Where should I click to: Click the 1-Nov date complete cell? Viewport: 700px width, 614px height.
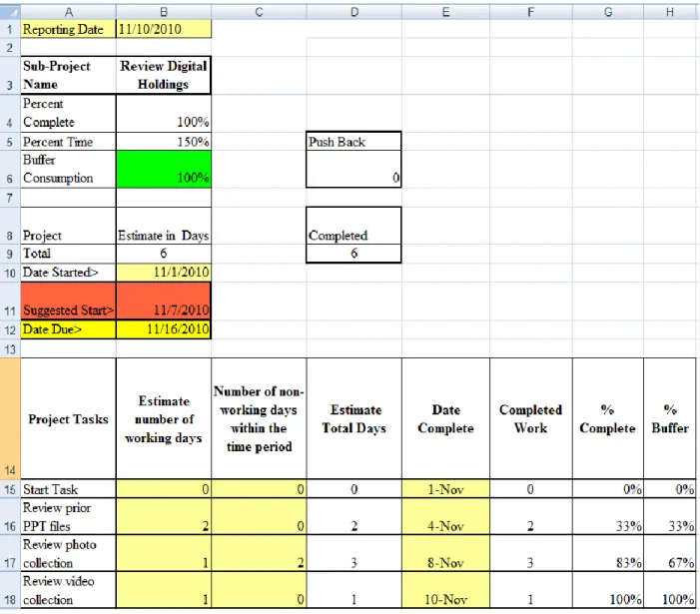(x=445, y=489)
